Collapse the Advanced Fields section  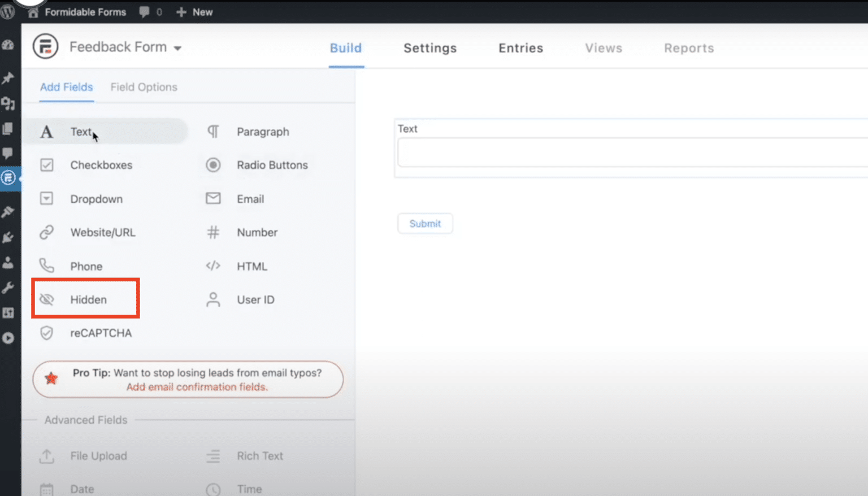click(x=85, y=420)
